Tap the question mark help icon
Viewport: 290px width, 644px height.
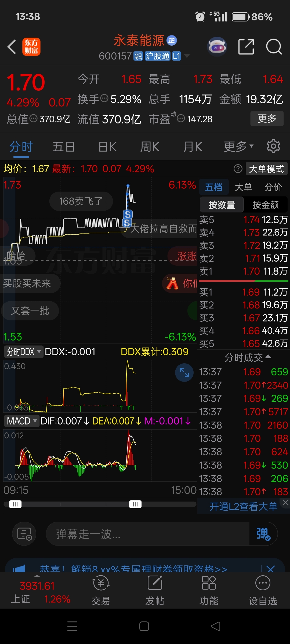[238, 169]
